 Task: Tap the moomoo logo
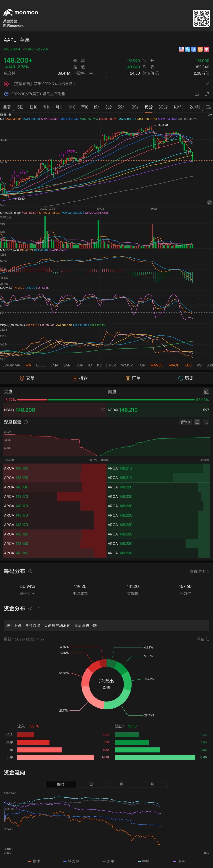tap(21, 12)
